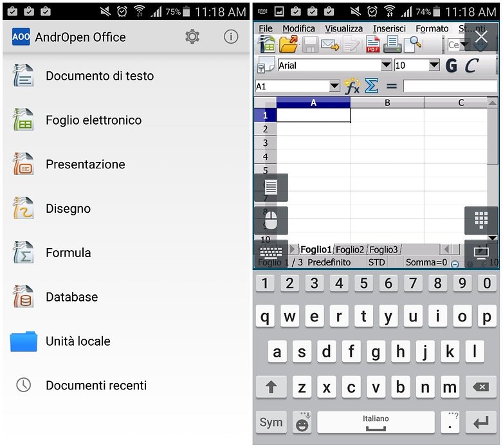Tap the floating keyboard button

coord(271,253)
